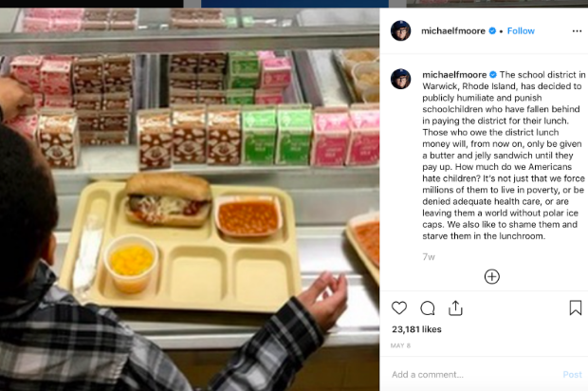Open the michaelfmoore username in caption
Viewport: 588px width, 391px height.
pos(454,75)
